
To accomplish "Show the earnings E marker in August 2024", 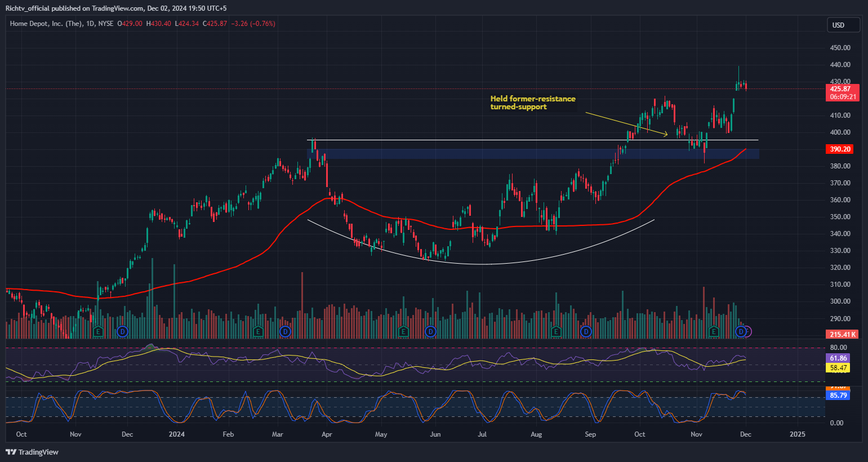I will (x=557, y=331).
